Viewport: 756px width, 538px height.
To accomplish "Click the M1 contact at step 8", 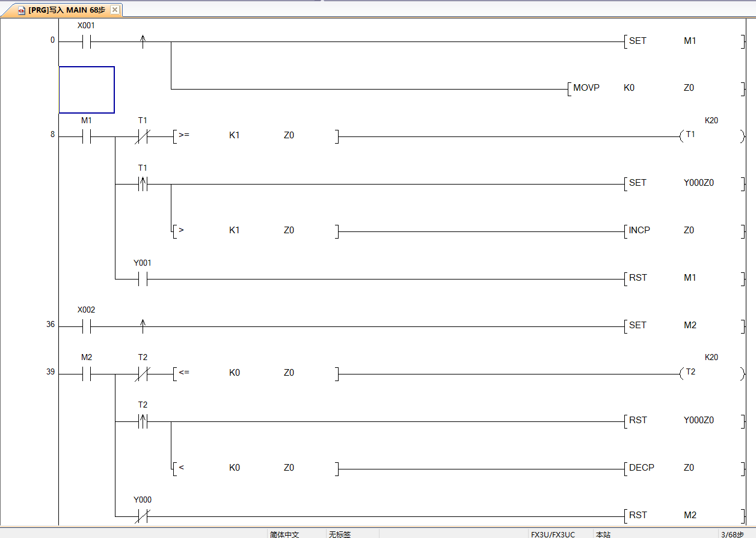I will [86, 136].
